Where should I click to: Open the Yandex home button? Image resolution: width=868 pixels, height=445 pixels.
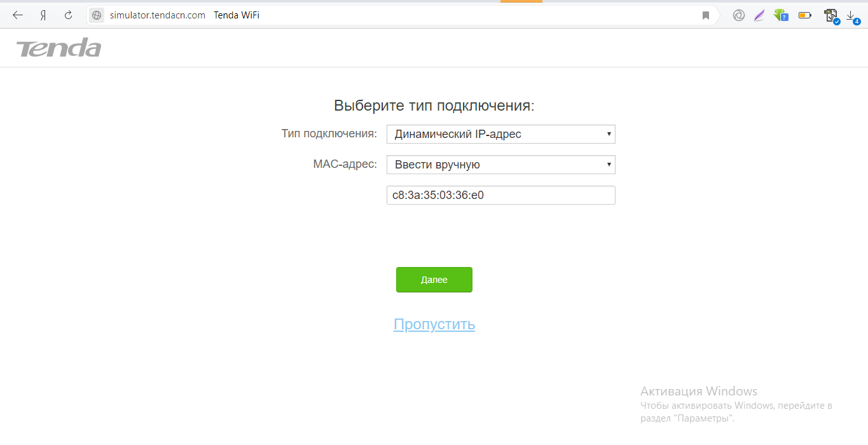point(43,15)
